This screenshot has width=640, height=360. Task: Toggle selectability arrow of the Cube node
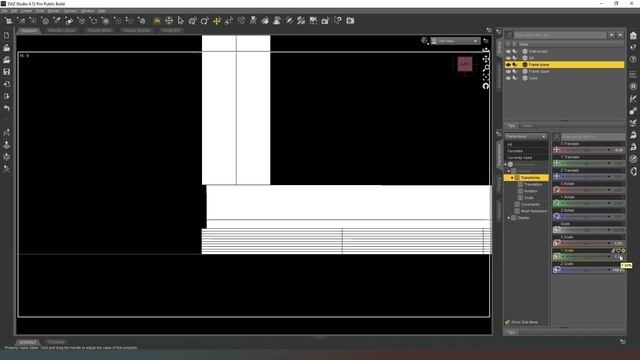tap(515, 78)
